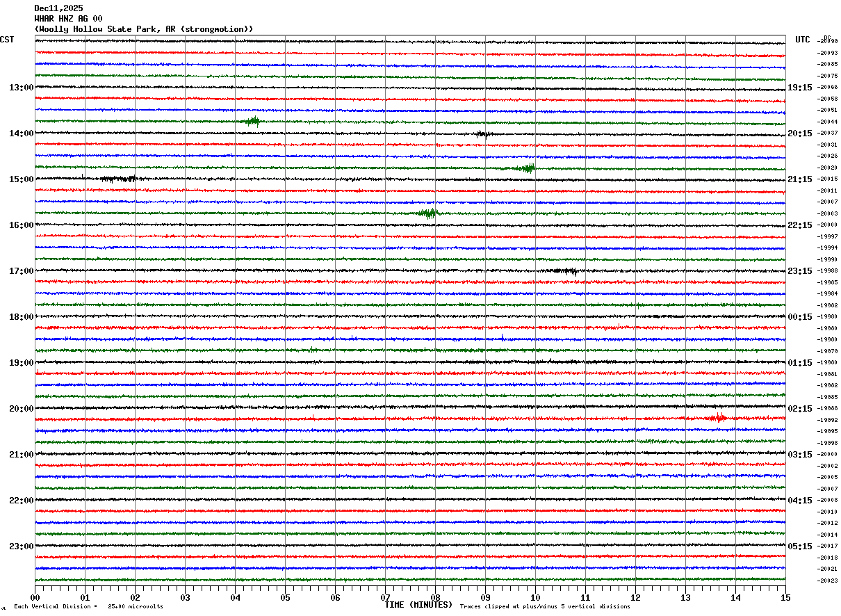The height and width of the screenshot is (616, 841).
Task: Click the '02:15' UTC time label
Action: point(800,409)
